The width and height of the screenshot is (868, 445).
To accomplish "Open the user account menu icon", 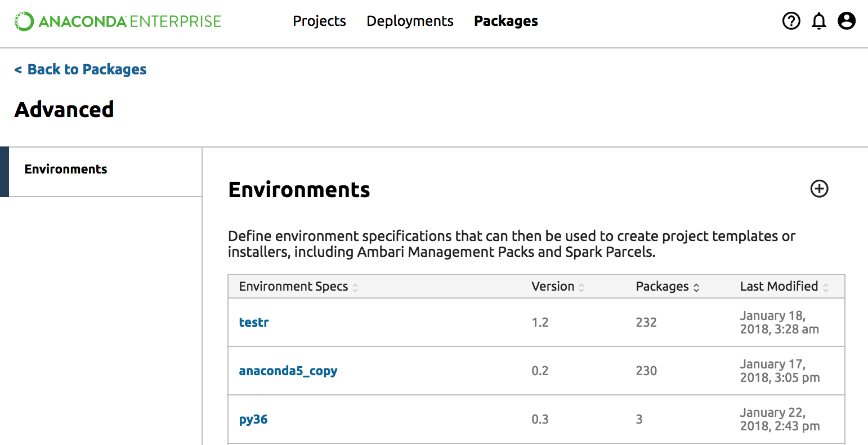I will coord(847,21).
